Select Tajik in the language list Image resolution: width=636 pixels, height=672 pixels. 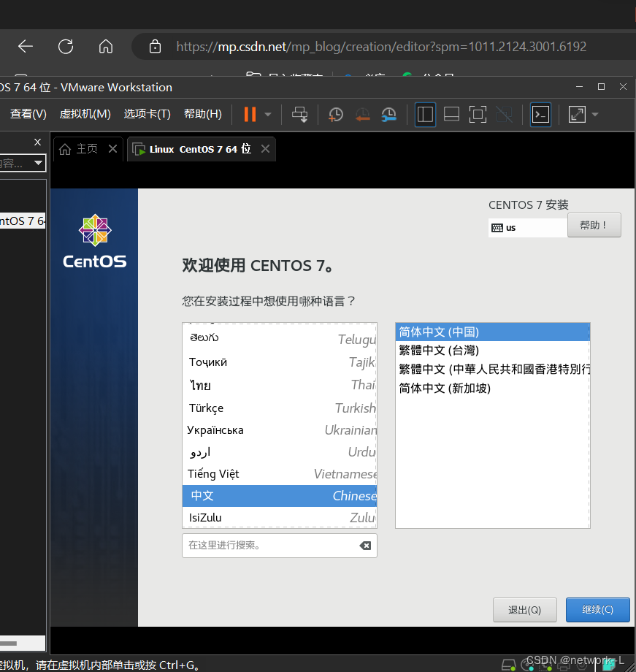point(280,362)
